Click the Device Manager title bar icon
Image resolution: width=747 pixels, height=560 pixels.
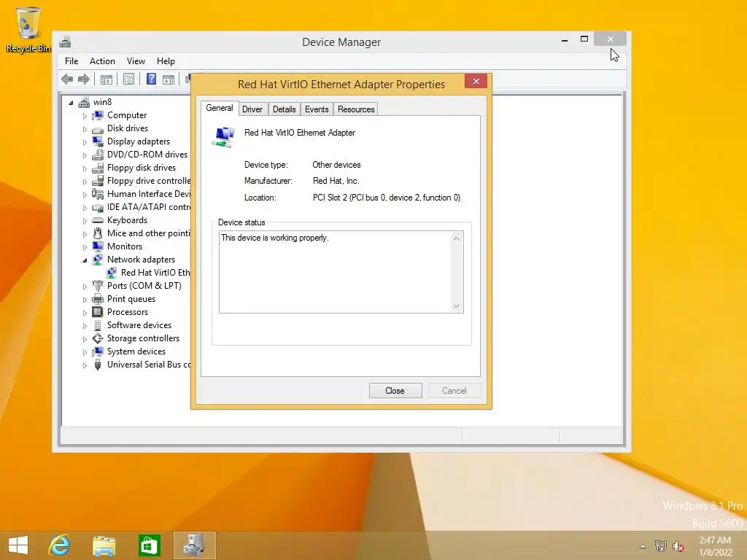coord(65,42)
